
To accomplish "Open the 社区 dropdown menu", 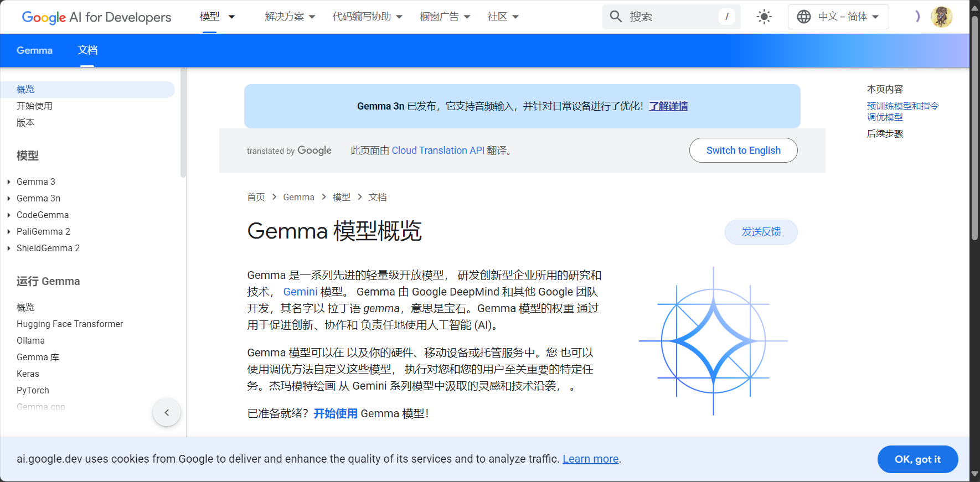I will [x=503, y=17].
